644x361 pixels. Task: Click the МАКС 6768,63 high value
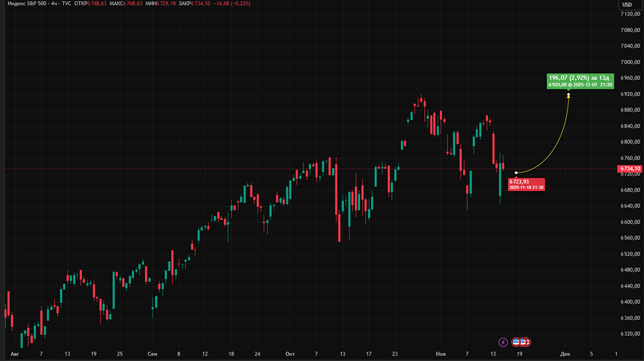[126, 3]
